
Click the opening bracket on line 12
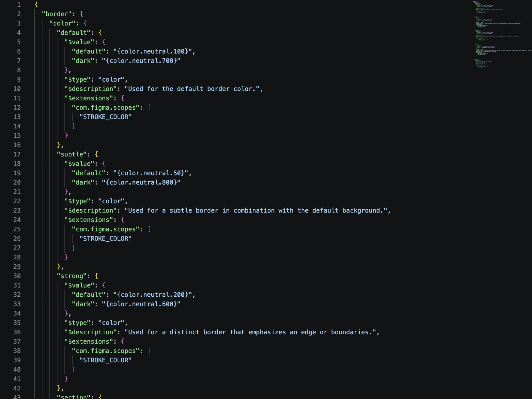pyautogui.click(x=149, y=107)
